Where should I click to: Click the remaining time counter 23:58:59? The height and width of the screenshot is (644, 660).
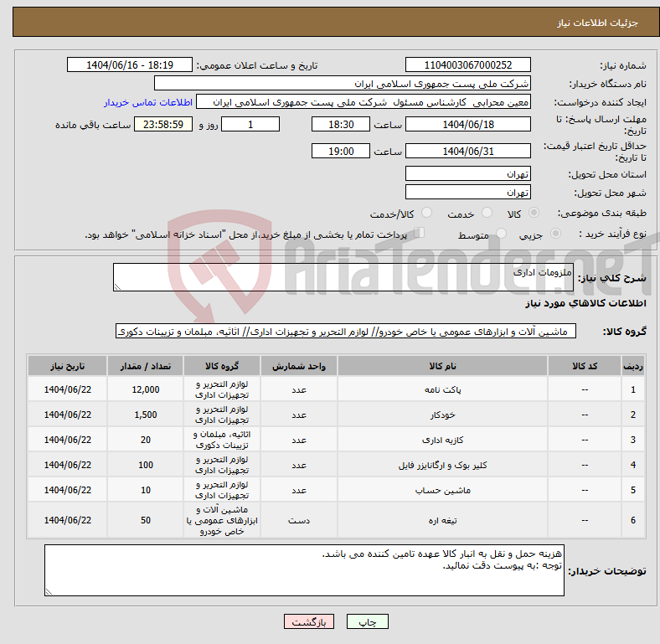(x=163, y=125)
